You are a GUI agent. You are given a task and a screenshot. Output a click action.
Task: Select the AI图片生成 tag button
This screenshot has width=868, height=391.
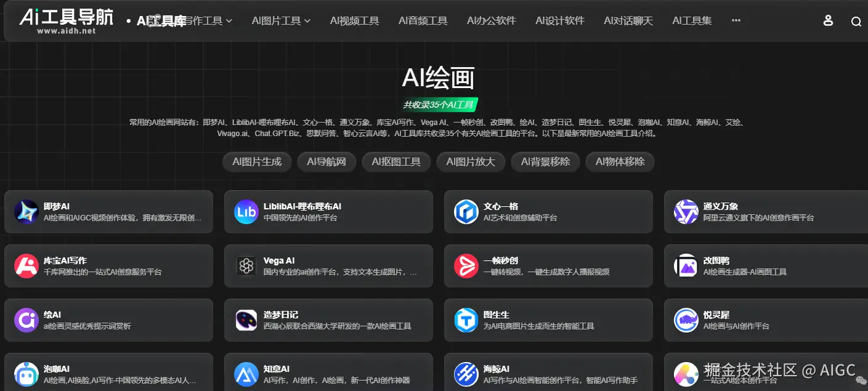[257, 162]
